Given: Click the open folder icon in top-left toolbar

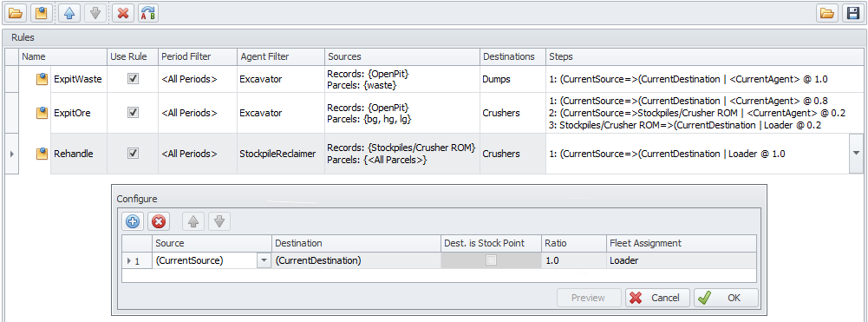Looking at the screenshot, I should point(15,13).
